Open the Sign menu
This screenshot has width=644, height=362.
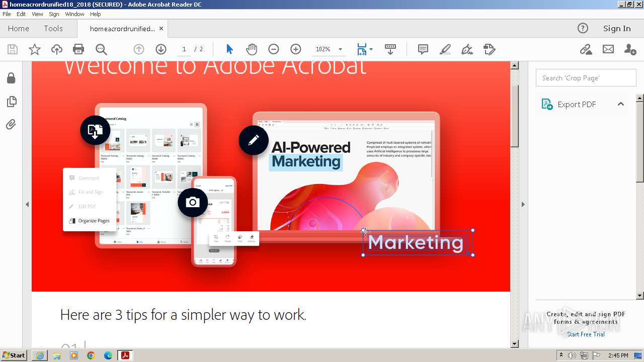pos(54,14)
